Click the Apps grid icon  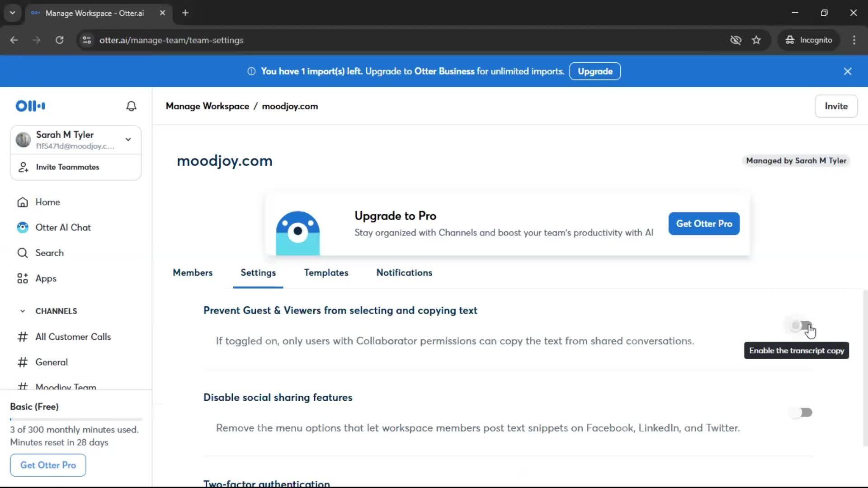click(23, 279)
